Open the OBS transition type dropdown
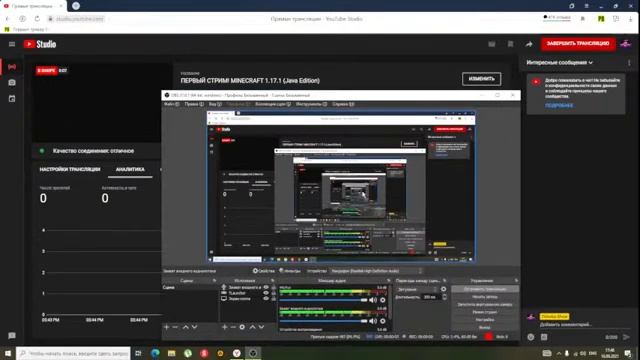Image resolution: width=640 pixels, height=360 pixels. coord(417,289)
